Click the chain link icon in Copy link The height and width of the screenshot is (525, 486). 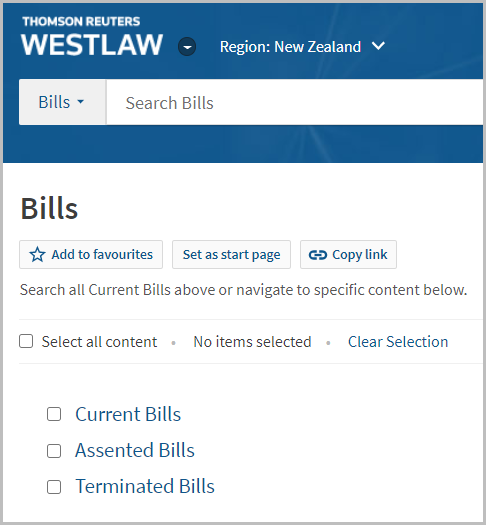(318, 255)
